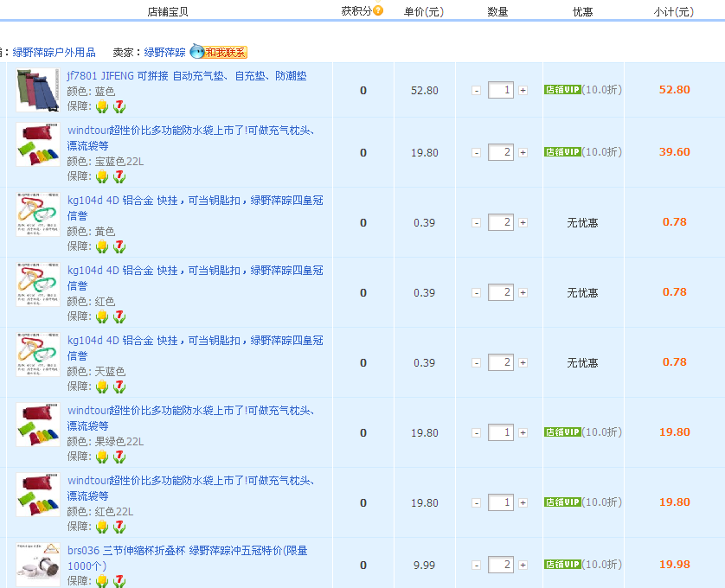Click the subtotal 39.60
This screenshot has height=588, width=725.
pos(675,152)
